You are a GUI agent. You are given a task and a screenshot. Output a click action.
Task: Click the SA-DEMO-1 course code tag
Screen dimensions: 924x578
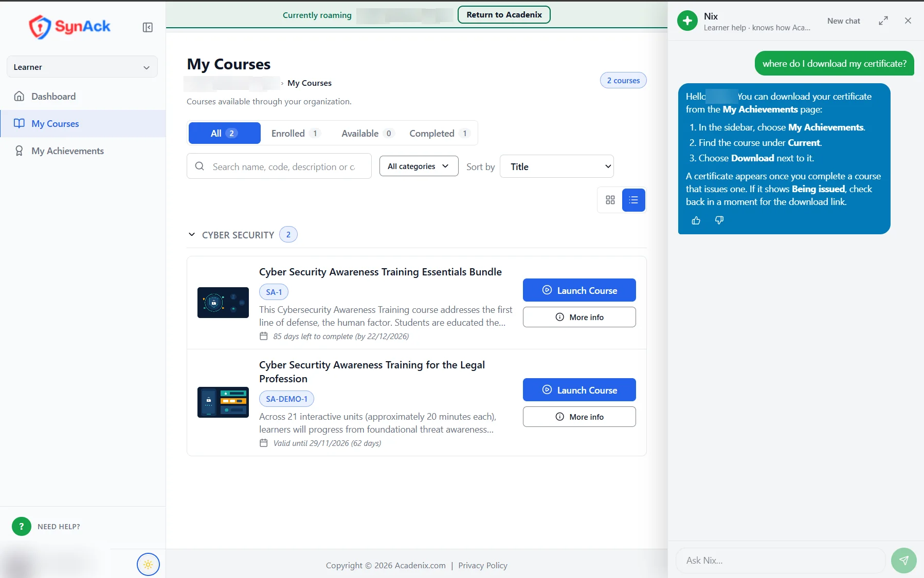286,399
